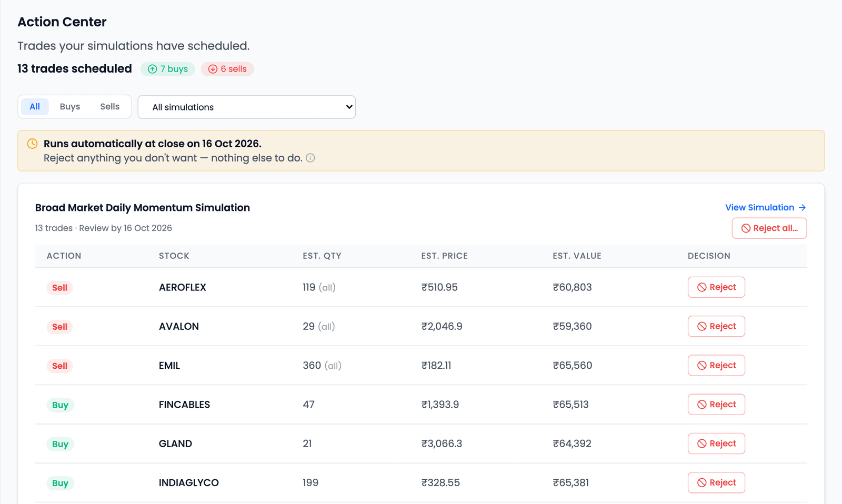Click the EMIL stock name
The height and width of the screenshot is (504, 842).
click(169, 366)
